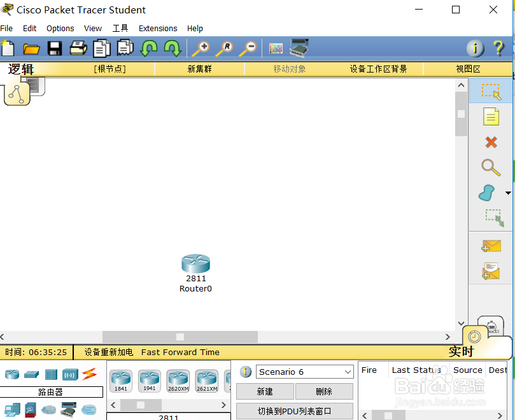Click the 新集群 new cluster button
This screenshot has width=515, height=420.
click(200, 69)
